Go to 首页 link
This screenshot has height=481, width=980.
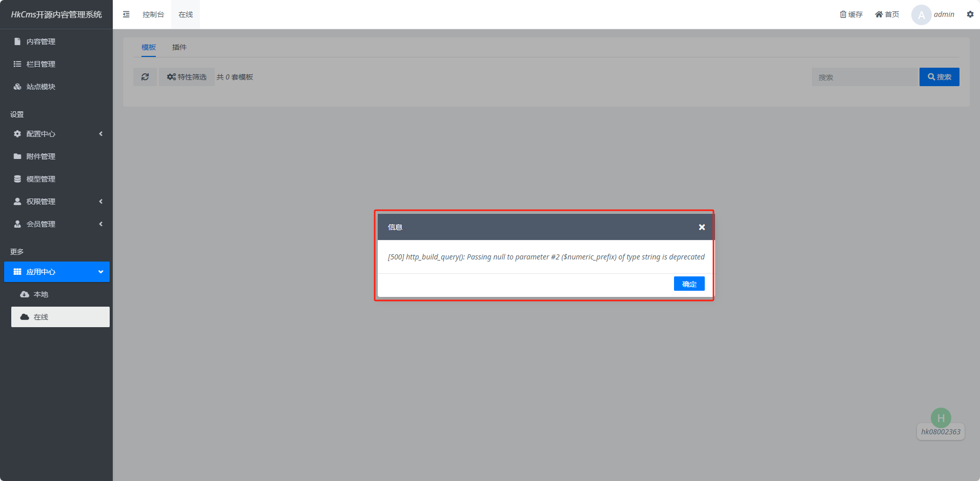coord(887,14)
